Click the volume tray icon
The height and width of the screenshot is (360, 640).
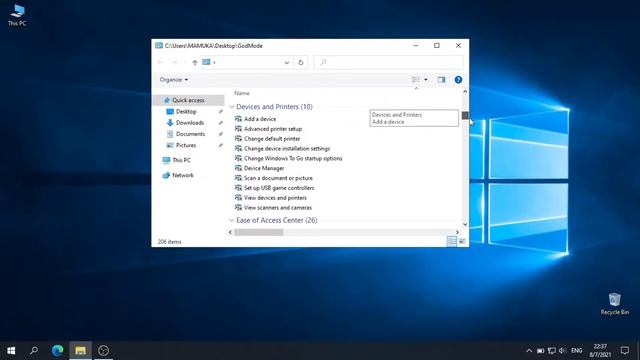[562, 351]
